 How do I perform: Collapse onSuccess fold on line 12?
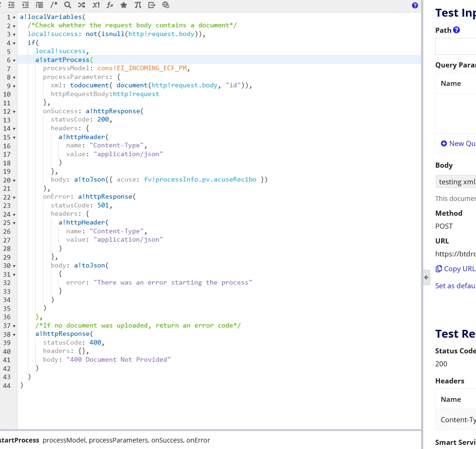click(14, 112)
